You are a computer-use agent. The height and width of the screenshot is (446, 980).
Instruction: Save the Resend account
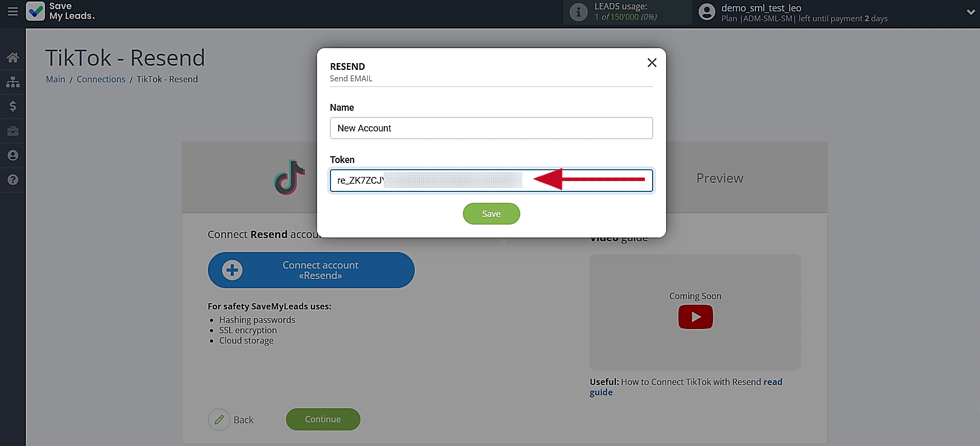(491, 214)
